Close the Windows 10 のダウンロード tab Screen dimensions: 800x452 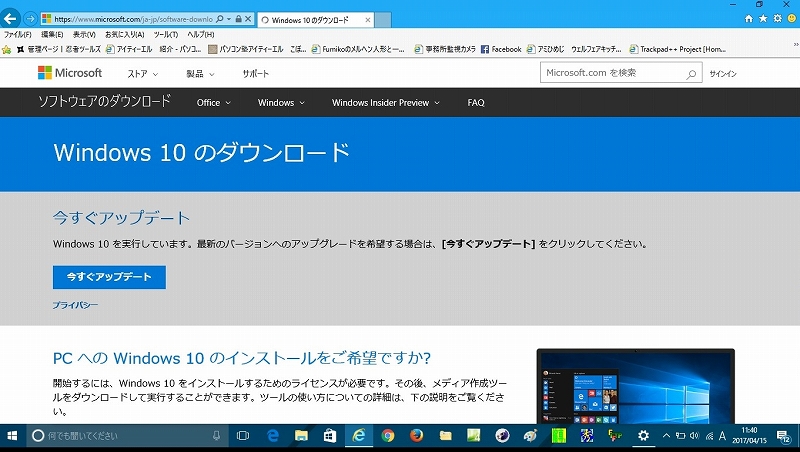point(367,20)
